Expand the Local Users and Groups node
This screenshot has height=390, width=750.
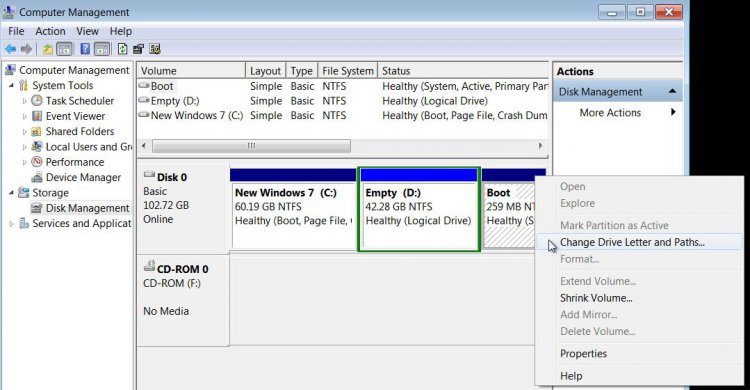pos(24,147)
